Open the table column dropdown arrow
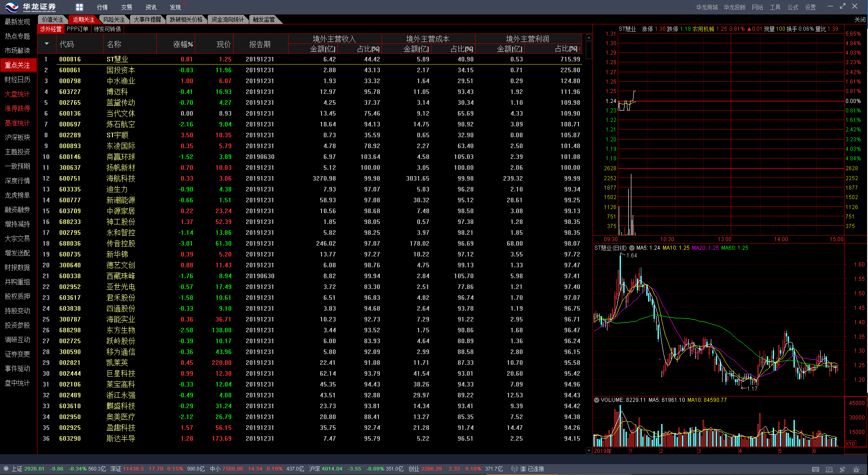868x475 pixels. coord(47,44)
